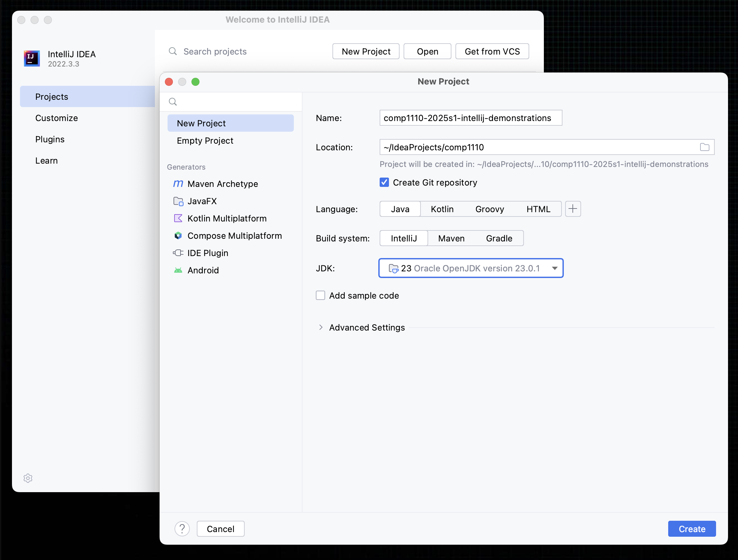
Task: Browse location with the folder icon
Action: 704,147
